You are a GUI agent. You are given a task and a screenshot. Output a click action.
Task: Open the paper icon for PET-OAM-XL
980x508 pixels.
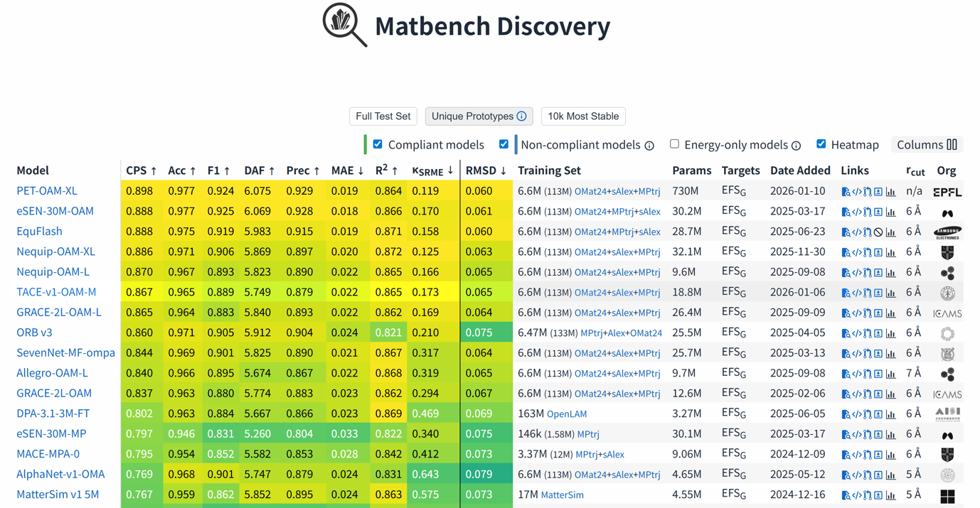click(846, 192)
